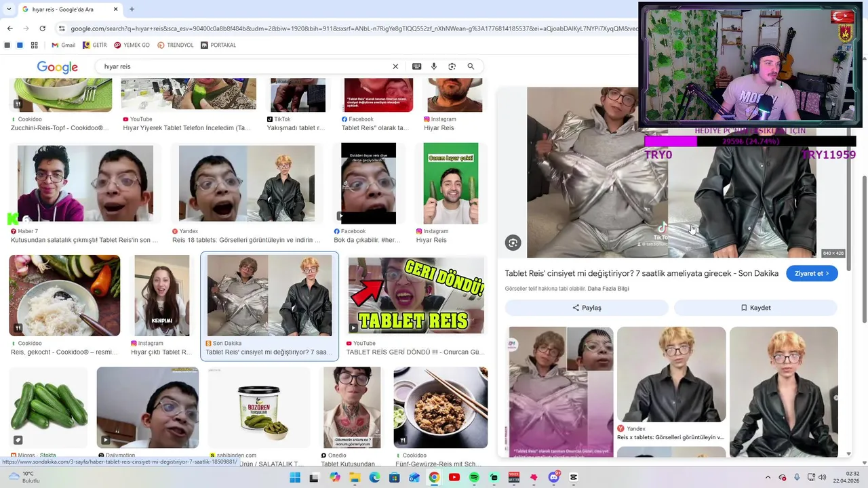Open the GETİR bookmark

click(95, 45)
